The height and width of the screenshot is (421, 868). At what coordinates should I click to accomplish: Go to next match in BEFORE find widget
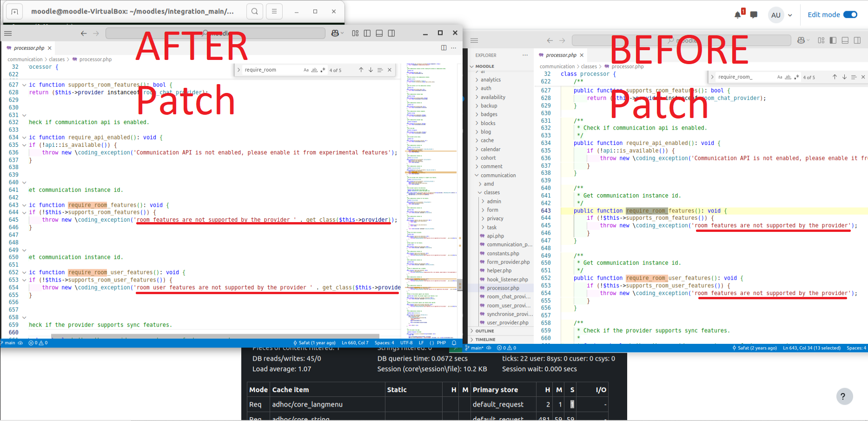click(x=844, y=77)
